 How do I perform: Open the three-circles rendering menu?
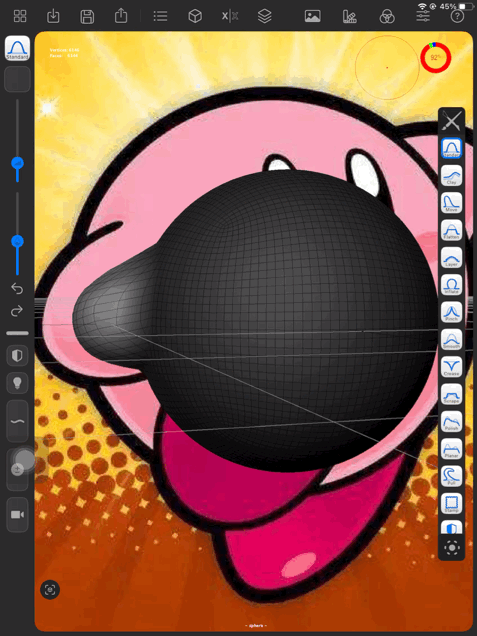tap(387, 17)
